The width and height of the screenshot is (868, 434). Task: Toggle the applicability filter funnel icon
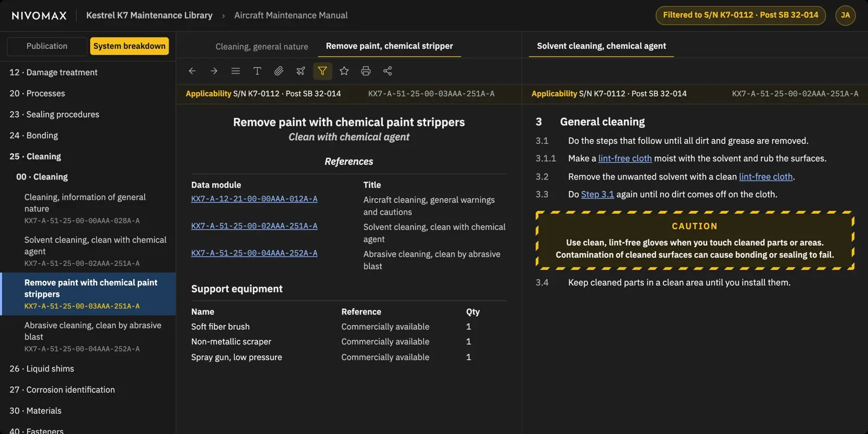(322, 71)
